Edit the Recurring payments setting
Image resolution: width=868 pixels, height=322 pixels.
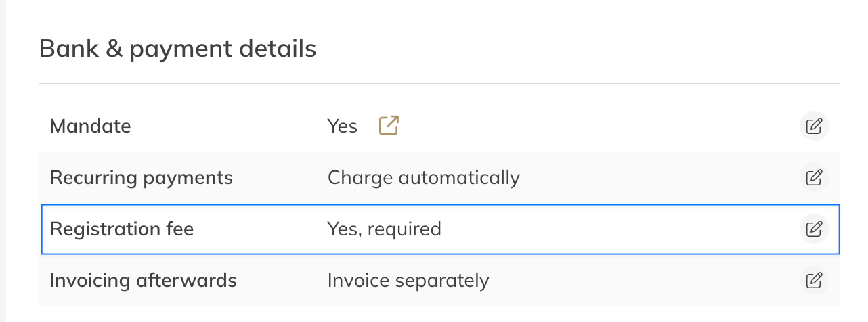pyautogui.click(x=814, y=178)
